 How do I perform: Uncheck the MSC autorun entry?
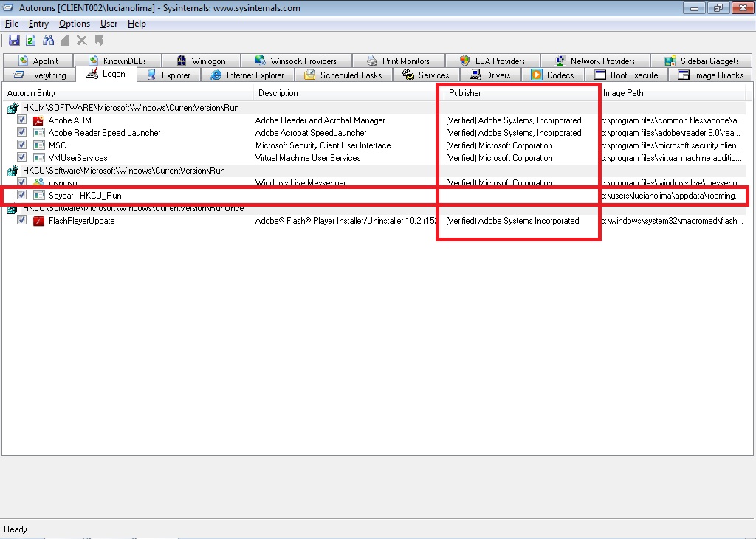tap(21, 145)
